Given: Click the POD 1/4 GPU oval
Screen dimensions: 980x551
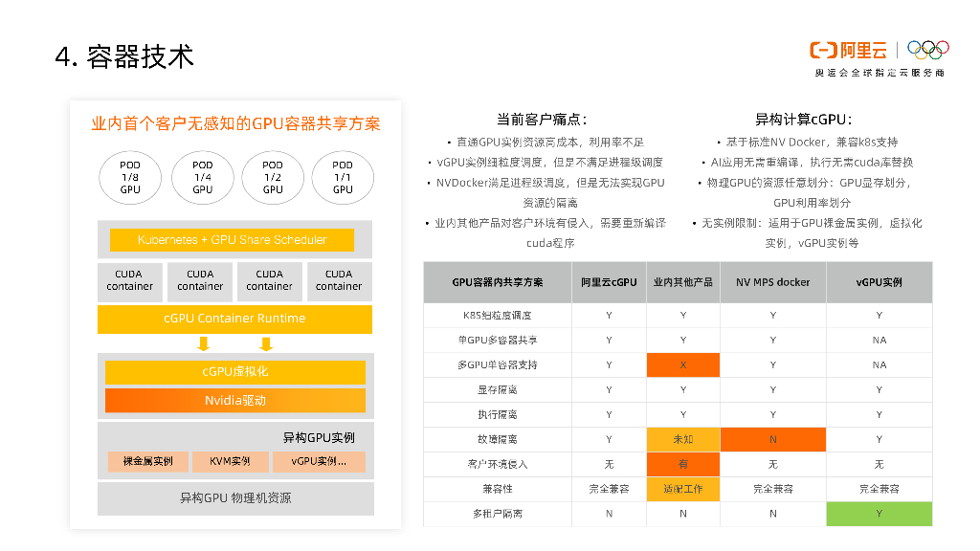Looking at the screenshot, I should pos(203,177).
